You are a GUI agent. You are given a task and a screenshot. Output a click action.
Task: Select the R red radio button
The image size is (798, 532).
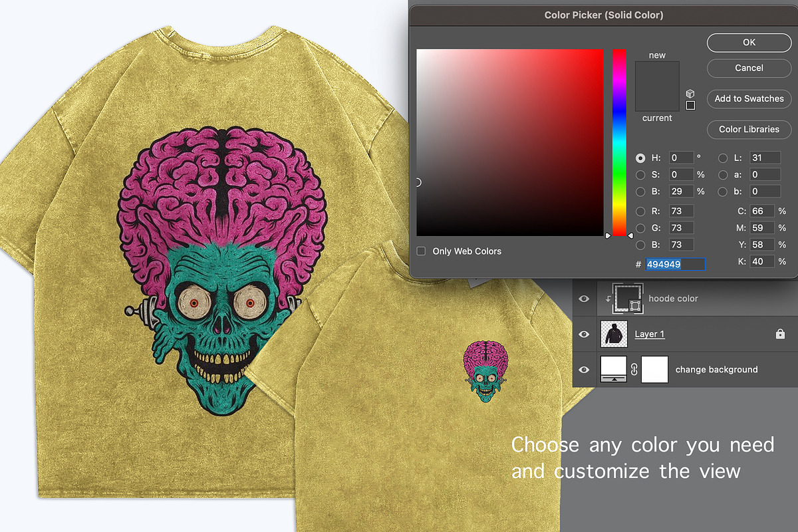[640, 211]
